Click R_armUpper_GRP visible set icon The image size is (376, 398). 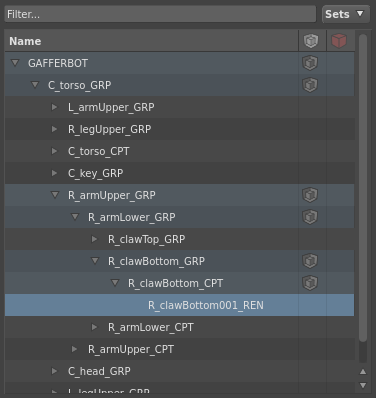coord(310,195)
